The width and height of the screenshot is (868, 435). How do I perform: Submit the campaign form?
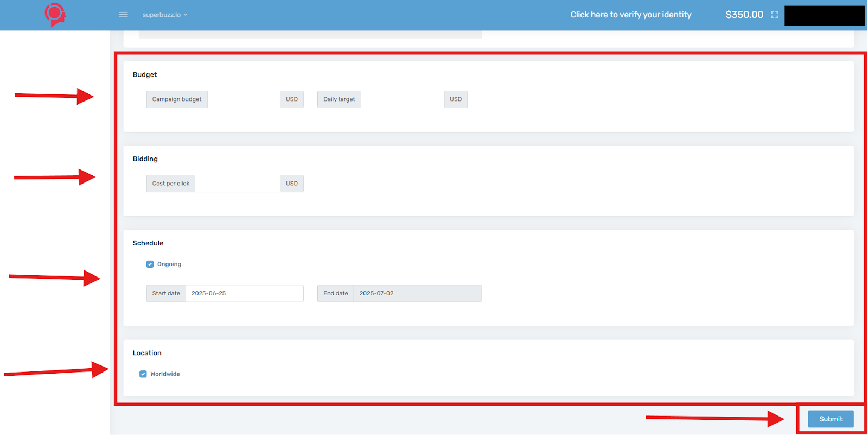point(831,419)
